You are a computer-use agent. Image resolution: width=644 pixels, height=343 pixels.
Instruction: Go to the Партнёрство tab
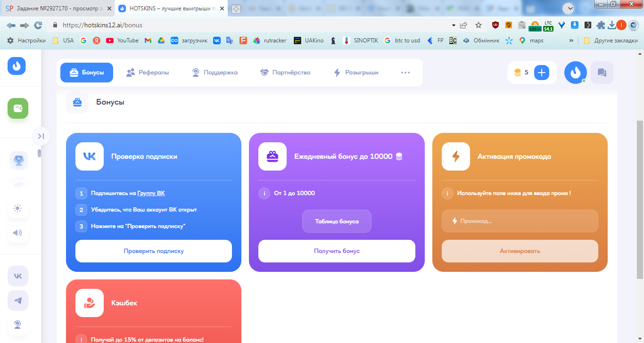pyautogui.click(x=285, y=73)
